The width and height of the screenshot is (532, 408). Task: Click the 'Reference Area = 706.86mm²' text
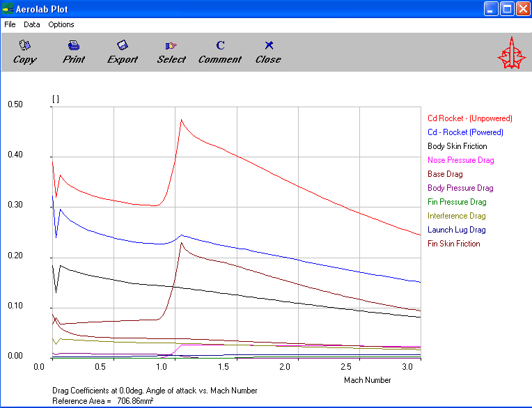(x=103, y=401)
